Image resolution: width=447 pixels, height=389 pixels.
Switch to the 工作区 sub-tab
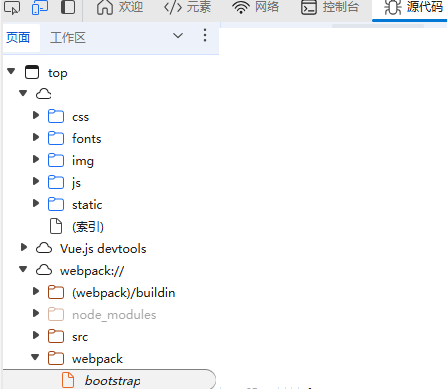[x=68, y=38]
